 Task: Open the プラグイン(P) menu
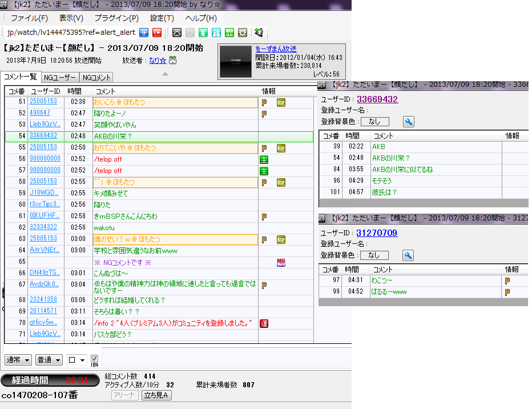pyautogui.click(x=116, y=18)
